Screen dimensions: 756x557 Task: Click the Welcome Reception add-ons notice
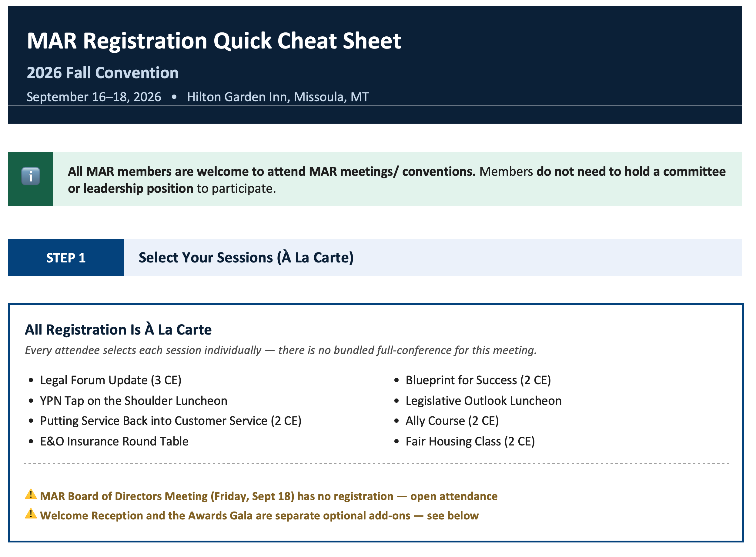(259, 516)
